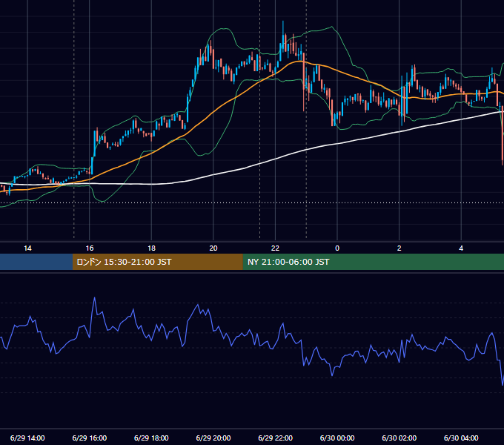
Task: Click the '18' hour axis label
Action: [x=151, y=248]
